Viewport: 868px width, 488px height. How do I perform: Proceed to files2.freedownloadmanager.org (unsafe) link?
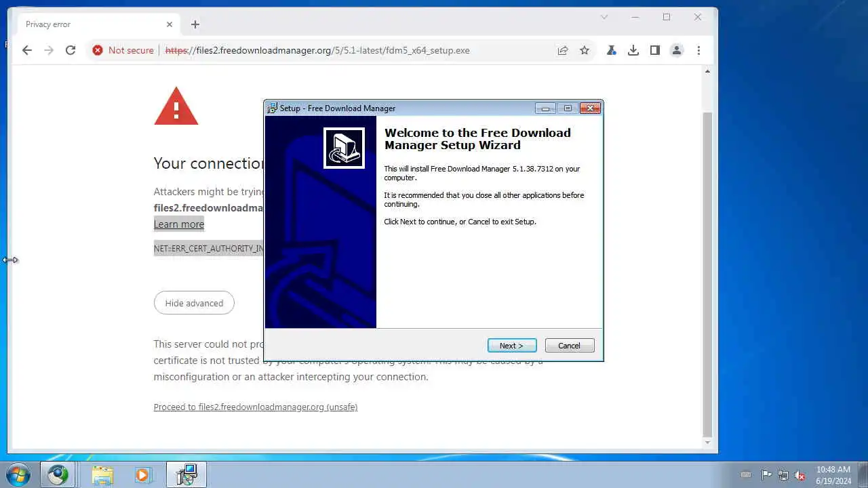pyautogui.click(x=256, y=407)
